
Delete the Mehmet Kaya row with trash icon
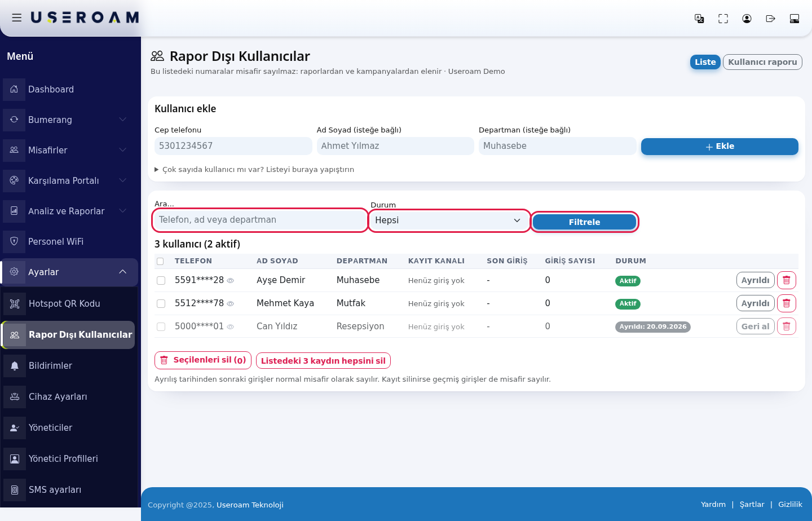point(787,303)
